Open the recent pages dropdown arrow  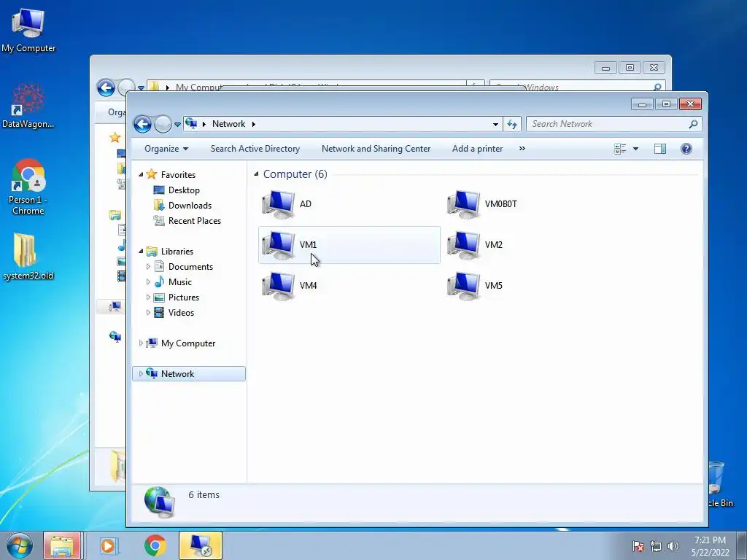177,125
